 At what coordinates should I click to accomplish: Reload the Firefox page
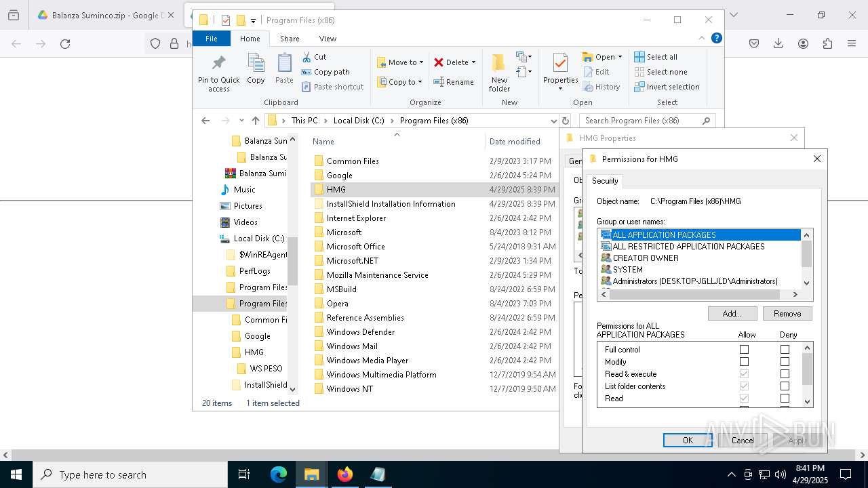click(x=65, y=43)
